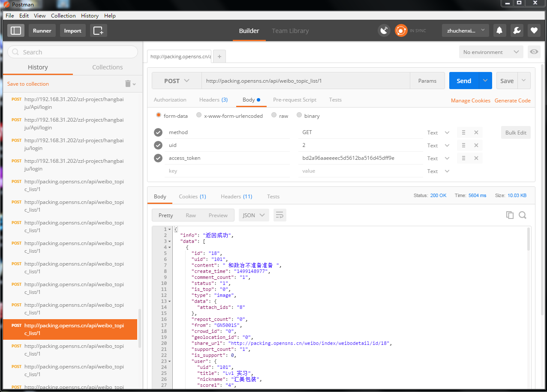Select the binary body type
The image size is (547, 392).
299,115
